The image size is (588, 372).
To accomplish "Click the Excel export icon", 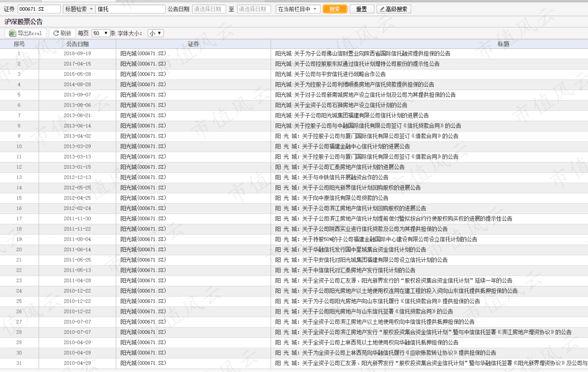I will pos(12,33).
